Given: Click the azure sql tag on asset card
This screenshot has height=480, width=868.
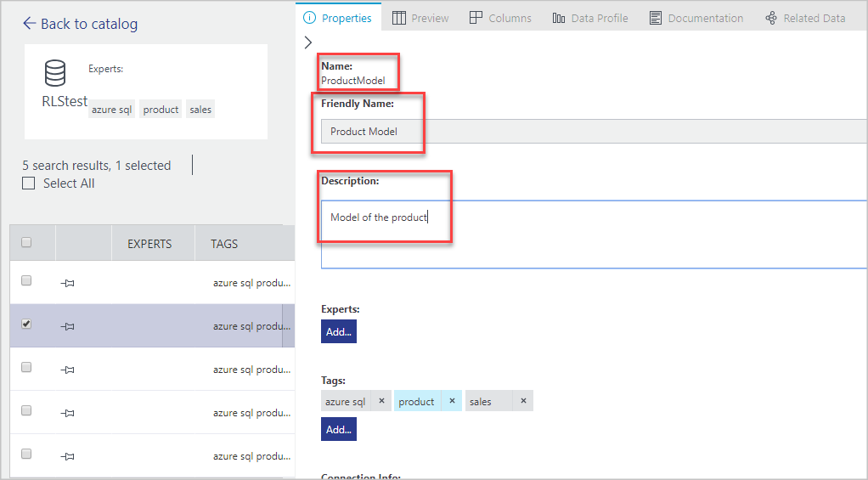Looking at the screenshot, I should pyautogui.click(x=112, y=109).
